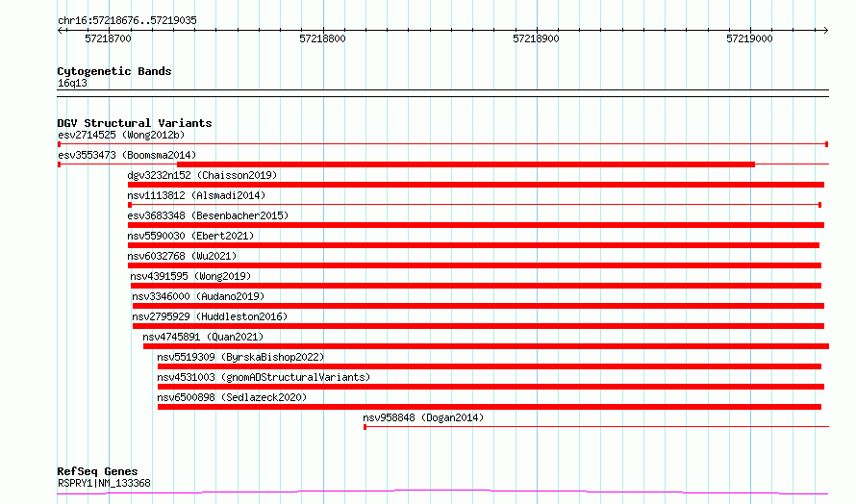Click the nsv6500898 red variant bar
Image resolution: width=856 pixels, height=504 pixels.
click(x=490, y=407)
